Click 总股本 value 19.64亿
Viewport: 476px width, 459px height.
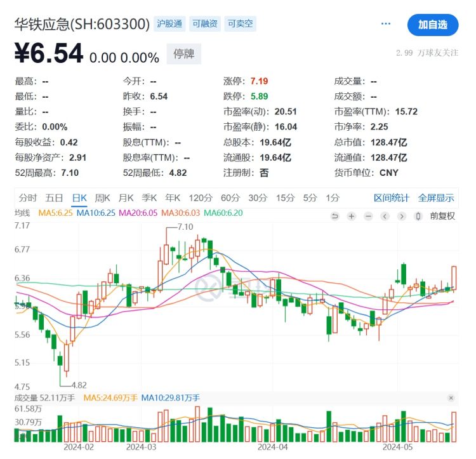pos(275,142)
